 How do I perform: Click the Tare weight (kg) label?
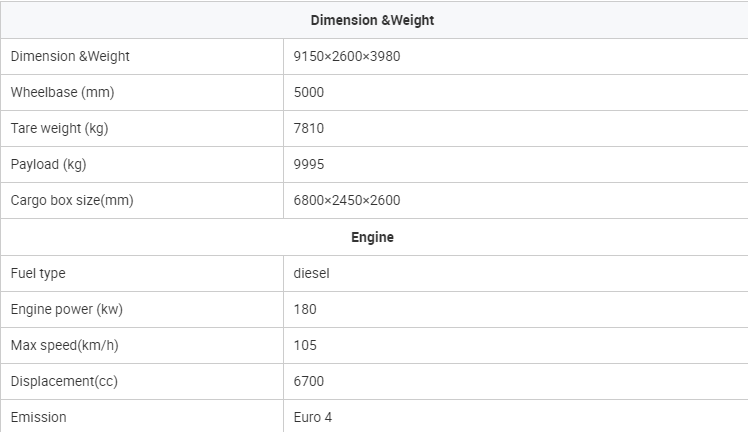(60, 128)
